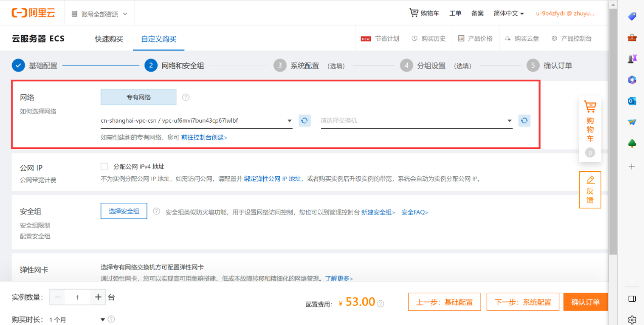
Task: Show help icon next to 选择安全组
Action: click(156, 211)
